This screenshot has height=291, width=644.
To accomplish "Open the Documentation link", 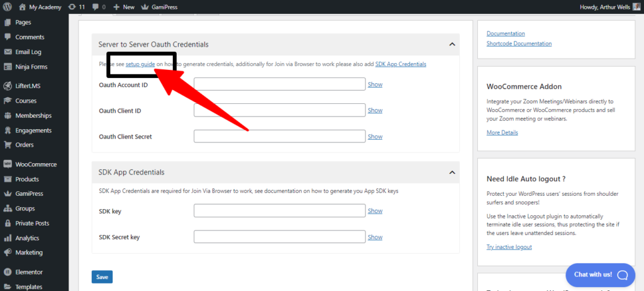I will [x=506, y=33].
